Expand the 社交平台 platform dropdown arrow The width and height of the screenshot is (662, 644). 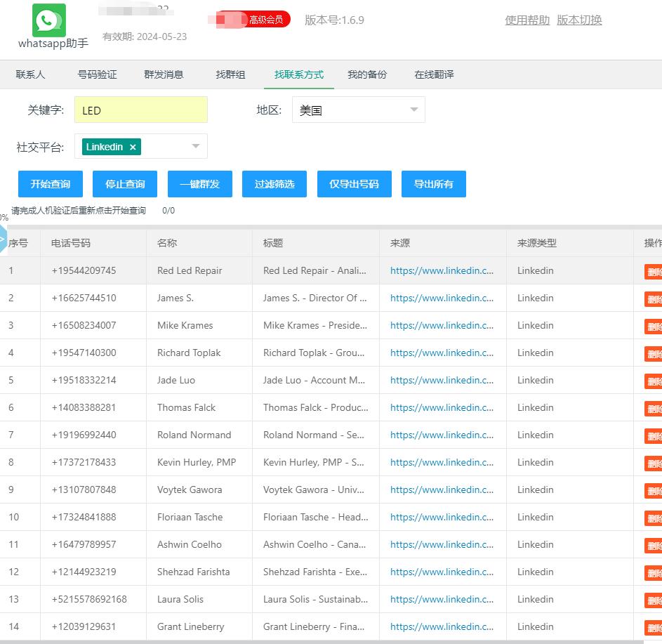196,146
